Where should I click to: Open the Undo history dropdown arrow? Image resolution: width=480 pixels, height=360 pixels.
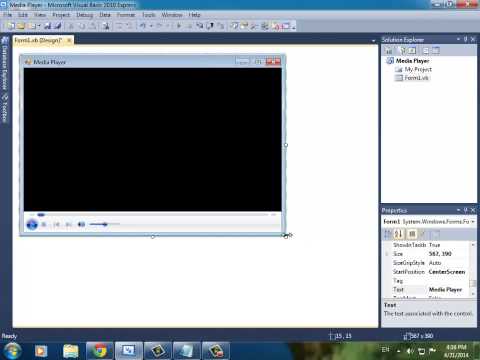click(x=151, y=26)
